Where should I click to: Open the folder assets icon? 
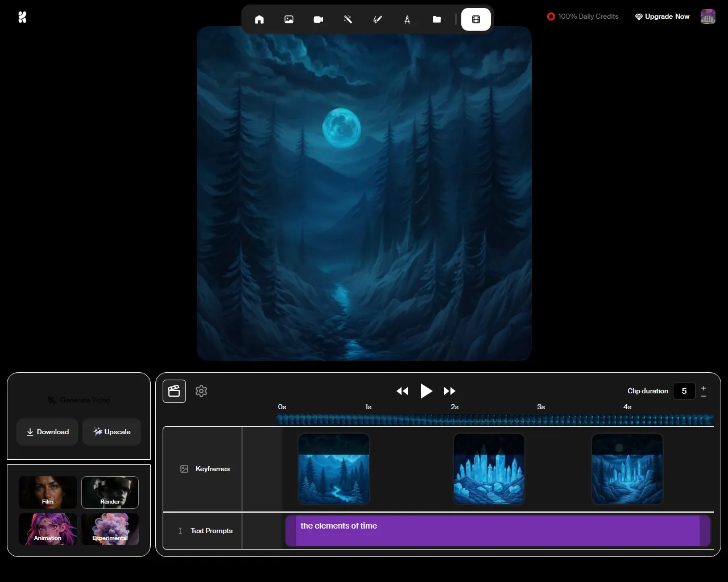click(x=437, y=19)
